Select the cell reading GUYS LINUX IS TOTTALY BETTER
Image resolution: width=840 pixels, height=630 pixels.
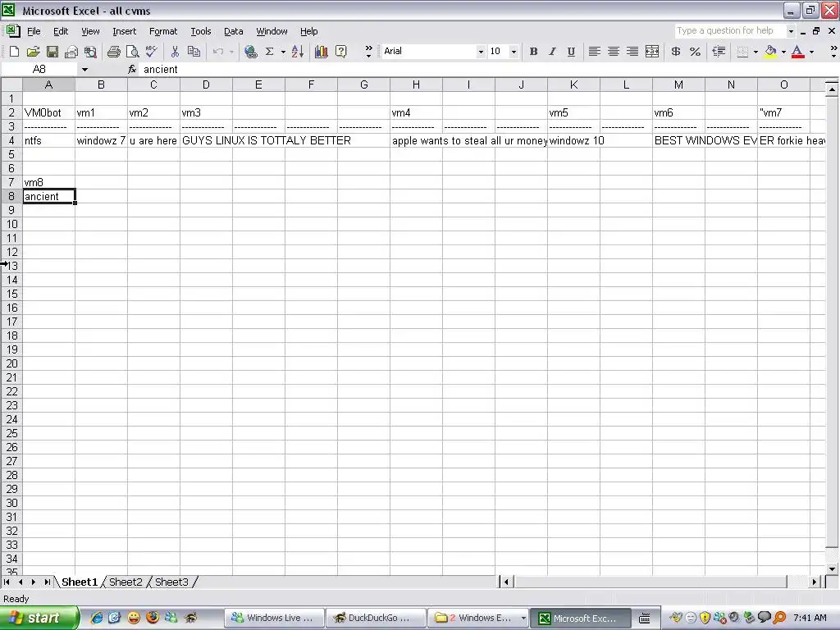tap(206, 140)
